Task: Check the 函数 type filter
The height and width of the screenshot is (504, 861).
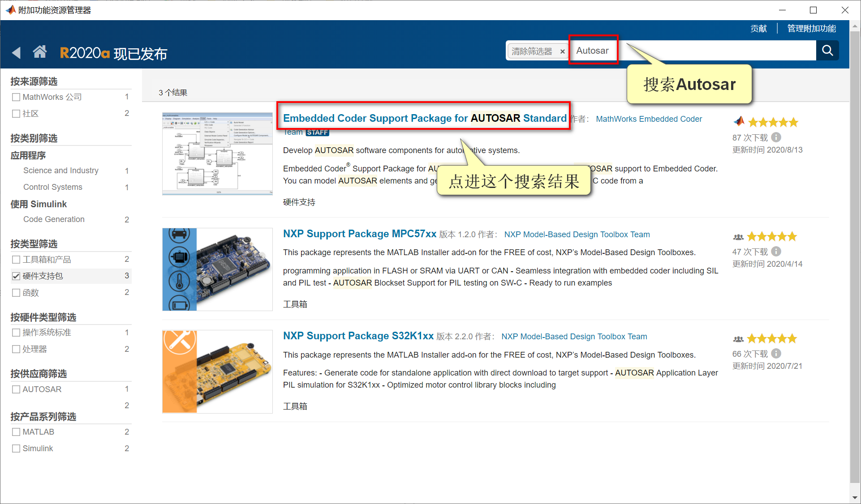Action: point(16,293)
